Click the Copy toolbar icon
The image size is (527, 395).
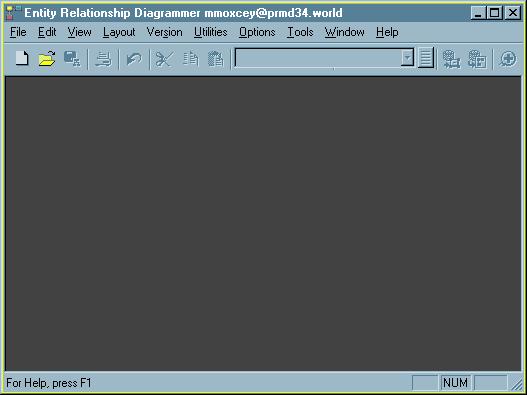(191, 58)
